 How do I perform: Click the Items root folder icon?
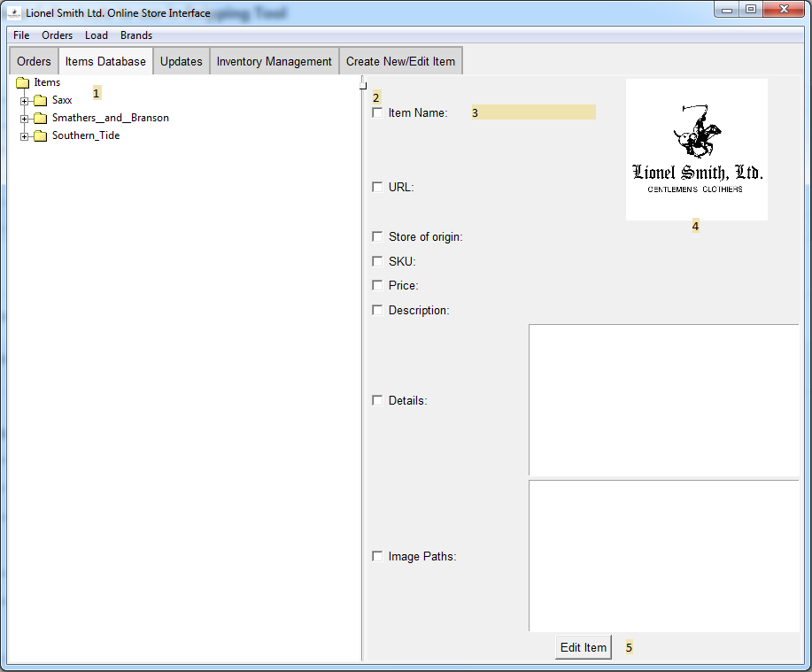point(22,83)
